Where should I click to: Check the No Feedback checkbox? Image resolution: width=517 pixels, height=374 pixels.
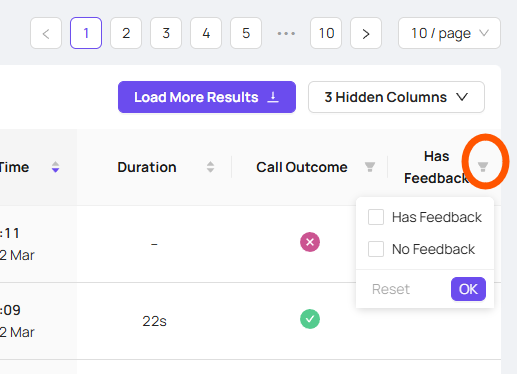[376, 249]
